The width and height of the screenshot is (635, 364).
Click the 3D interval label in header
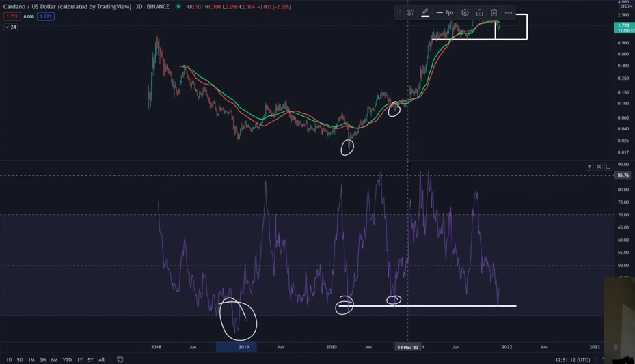point(139,6)
